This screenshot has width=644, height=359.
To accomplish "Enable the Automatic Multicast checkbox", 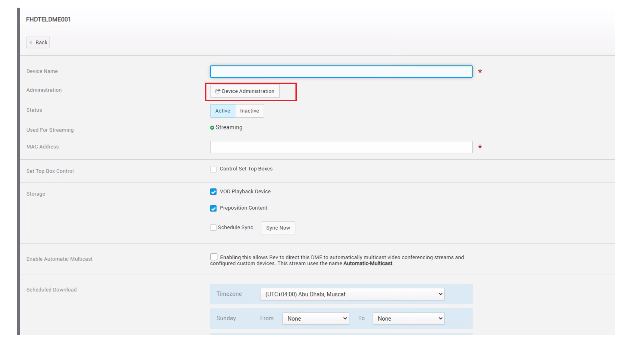I will (x=213, y=257).
